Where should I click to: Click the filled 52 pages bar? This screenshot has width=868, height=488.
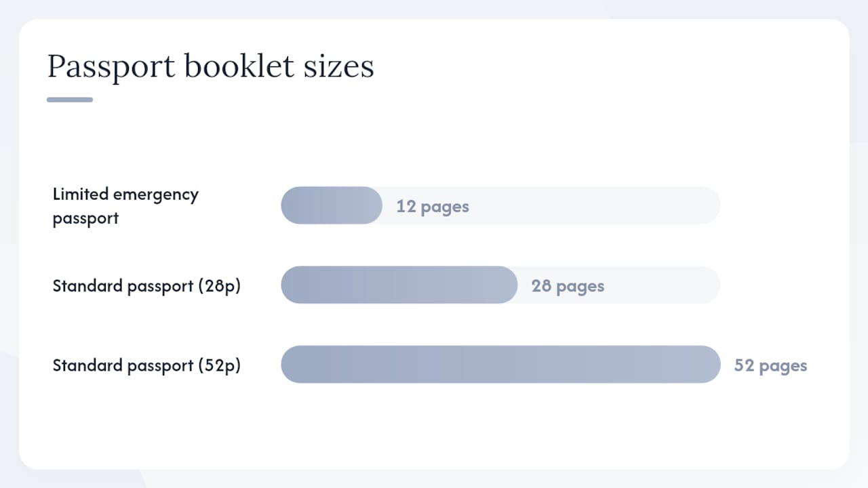[x=500, y=365]
